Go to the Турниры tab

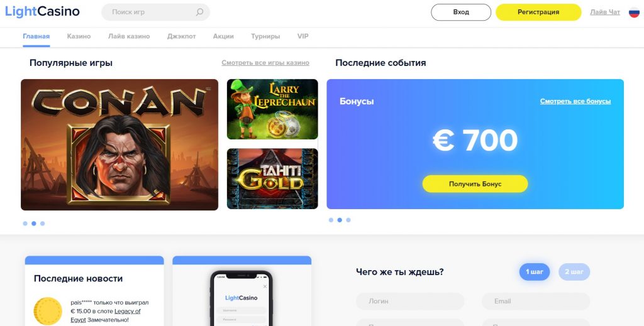click(x=265, y=36)
